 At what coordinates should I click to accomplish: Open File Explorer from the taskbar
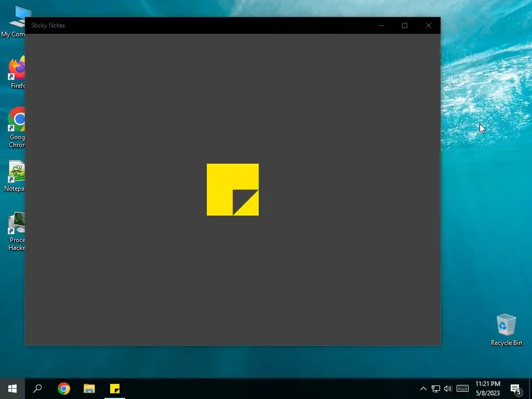coord(89,389)
